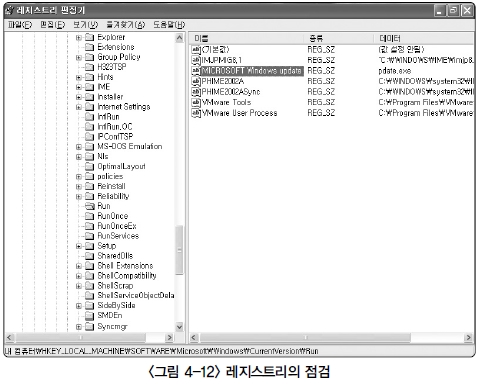This screenshot has height=386, width=477.
Task: Click the tree pane scroll down arrow
Action: point(179,327)
